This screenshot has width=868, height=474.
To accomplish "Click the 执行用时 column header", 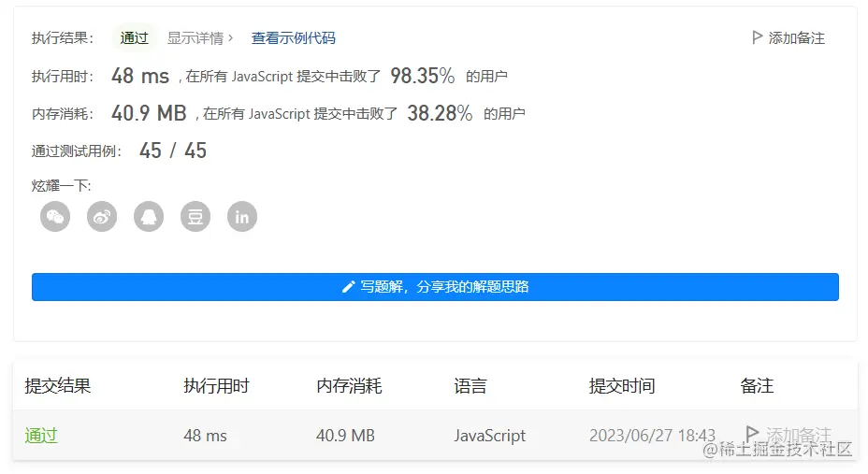I will (216, 385).
